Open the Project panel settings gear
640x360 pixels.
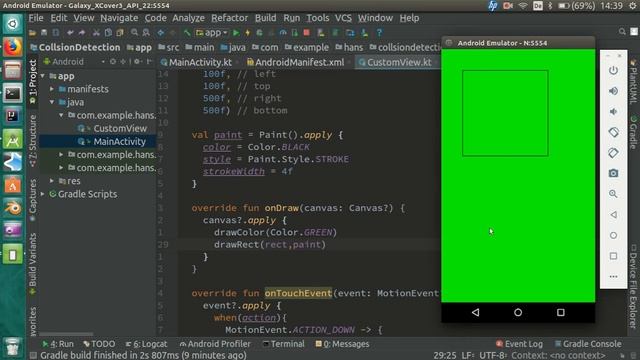click(138, 62)
